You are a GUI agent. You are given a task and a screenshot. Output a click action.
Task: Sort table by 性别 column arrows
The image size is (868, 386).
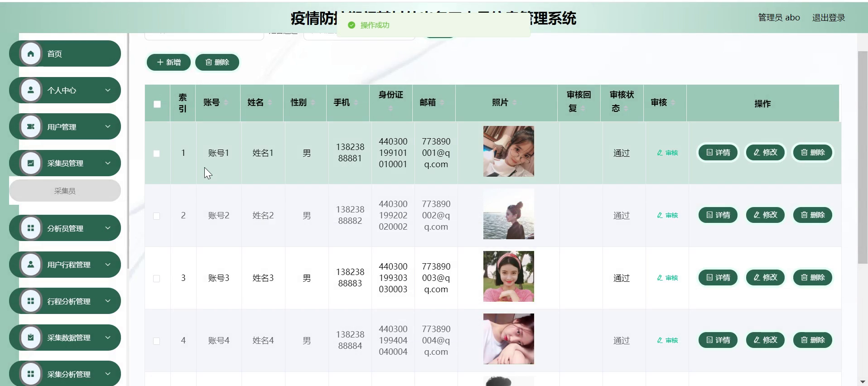pos(313,103)
